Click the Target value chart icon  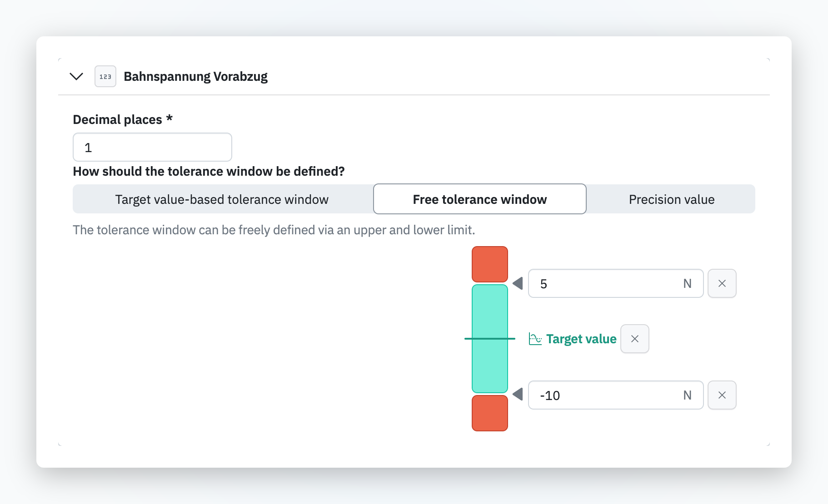click(x=535, y=339)
